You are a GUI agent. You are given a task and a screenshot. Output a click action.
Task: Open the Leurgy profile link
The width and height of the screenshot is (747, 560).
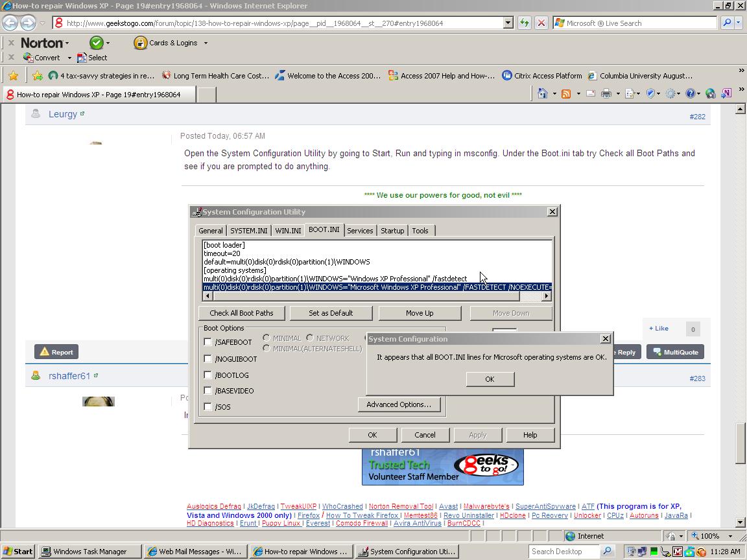click(x=63, y=114)
